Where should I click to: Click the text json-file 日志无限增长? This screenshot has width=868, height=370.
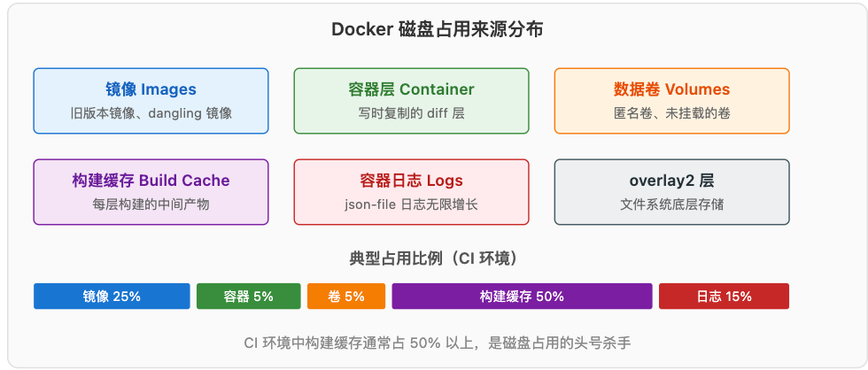click(411, 205)
